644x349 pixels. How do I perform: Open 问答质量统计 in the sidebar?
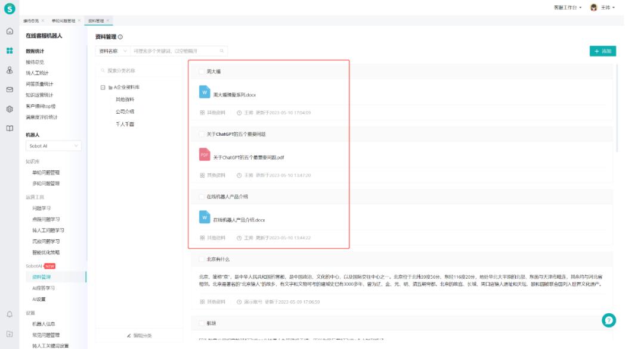click(x=39, y=84)
